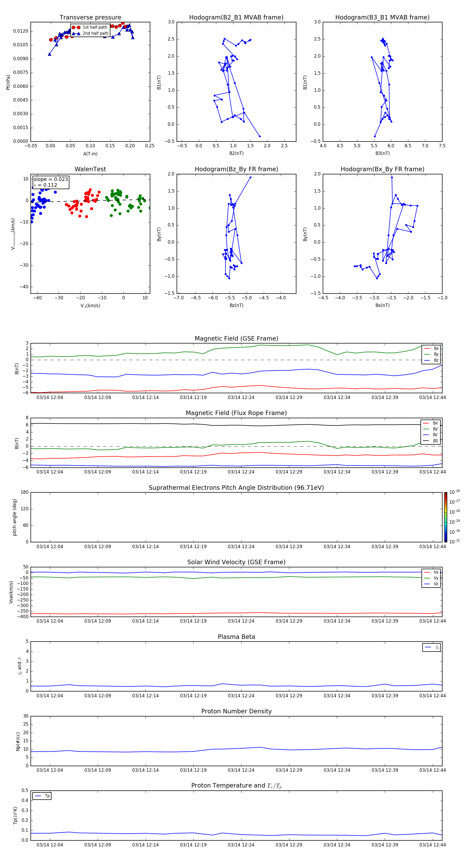Viewport: 473px width, 868px height.
Task: Select the 'B3(nT)' x-axis label
Action: click(x=382, y=153)
